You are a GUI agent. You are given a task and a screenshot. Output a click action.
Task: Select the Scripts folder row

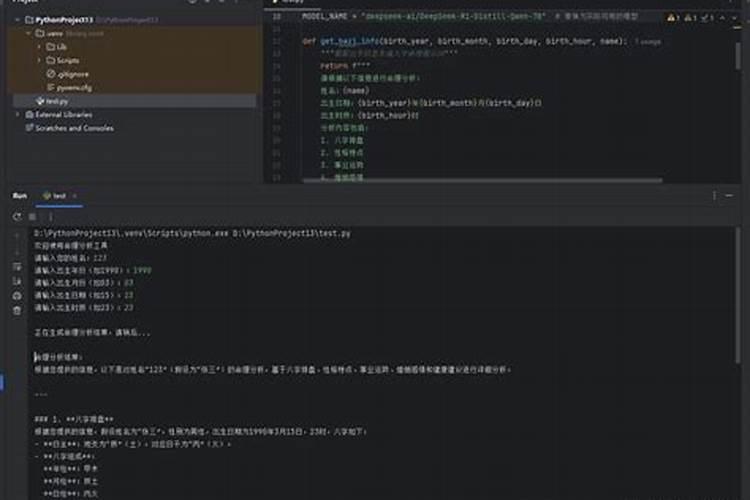point(134,60)
